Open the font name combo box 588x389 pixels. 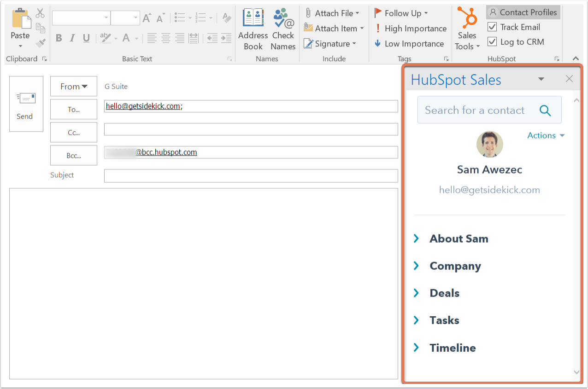(81, 18)
